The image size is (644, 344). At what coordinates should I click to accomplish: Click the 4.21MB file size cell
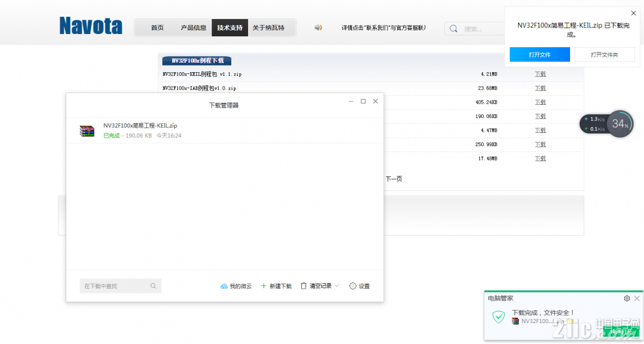(x=489, y=75)
